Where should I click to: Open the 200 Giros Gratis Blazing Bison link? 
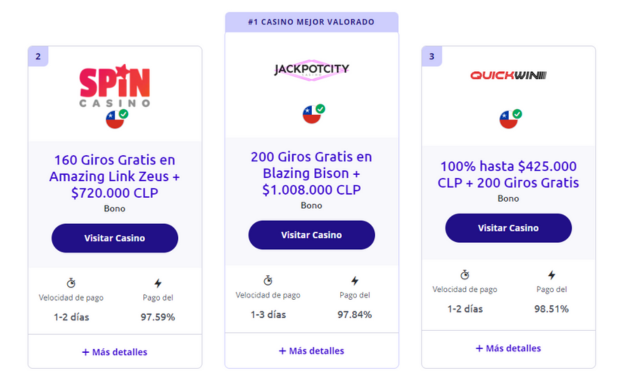tap(312, 173)
